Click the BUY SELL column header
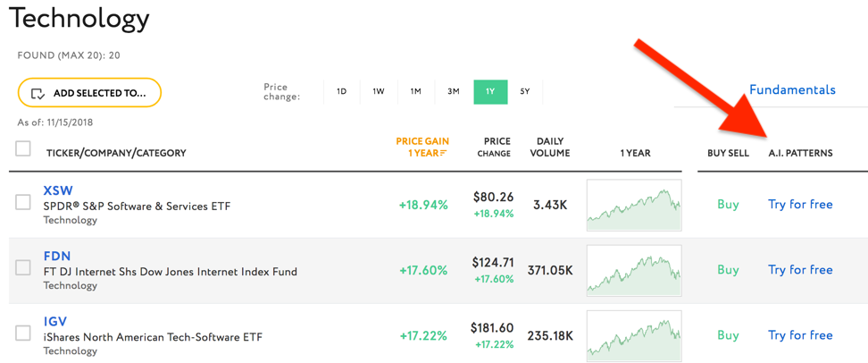The image size is (868, 363). (728, 153)
